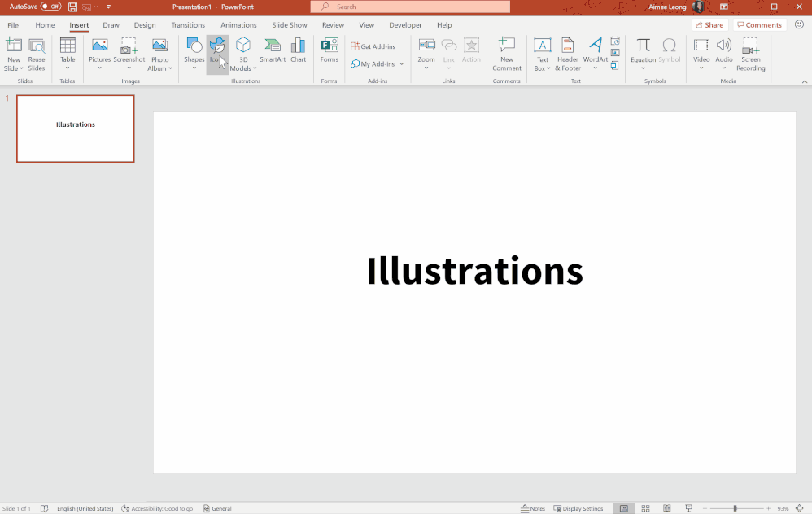The height and width of the screenshot is (514, 812).
Task: Adjust the zoom slider in status bar
Action: [735, 508]
